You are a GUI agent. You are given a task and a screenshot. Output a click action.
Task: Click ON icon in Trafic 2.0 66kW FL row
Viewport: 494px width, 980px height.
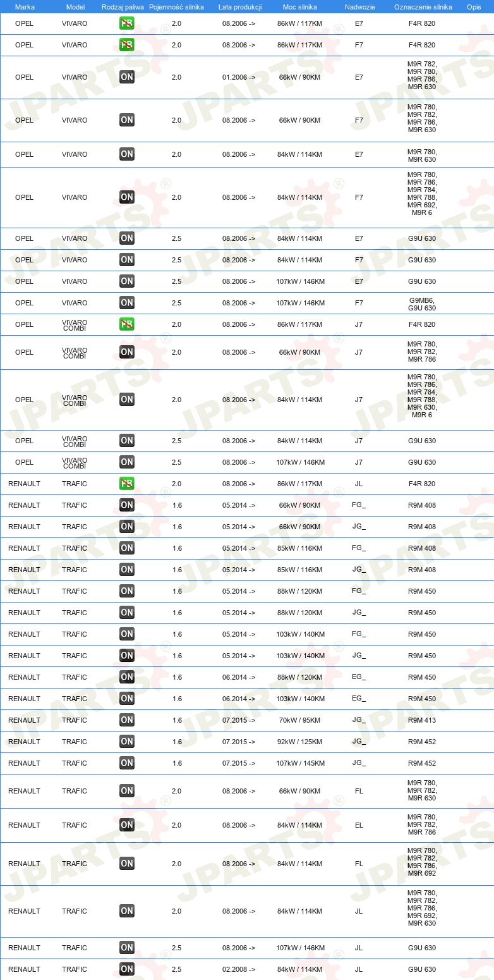coord(127,791)
